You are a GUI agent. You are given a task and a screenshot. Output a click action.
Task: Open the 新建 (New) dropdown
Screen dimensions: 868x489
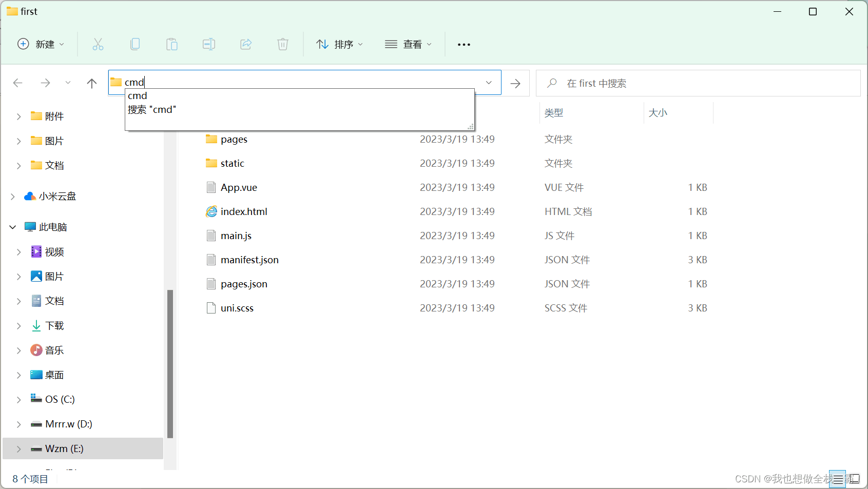41,45
